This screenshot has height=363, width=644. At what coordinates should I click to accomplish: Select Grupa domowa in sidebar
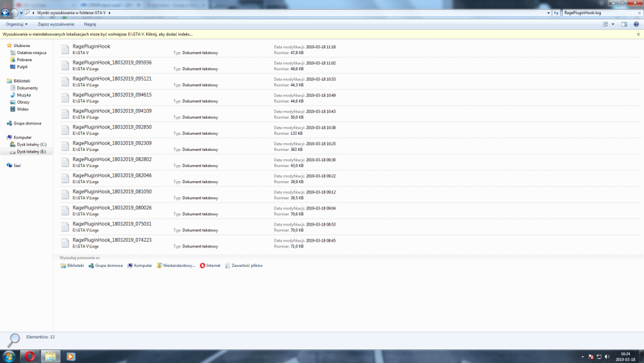click(x=27, y=123)
